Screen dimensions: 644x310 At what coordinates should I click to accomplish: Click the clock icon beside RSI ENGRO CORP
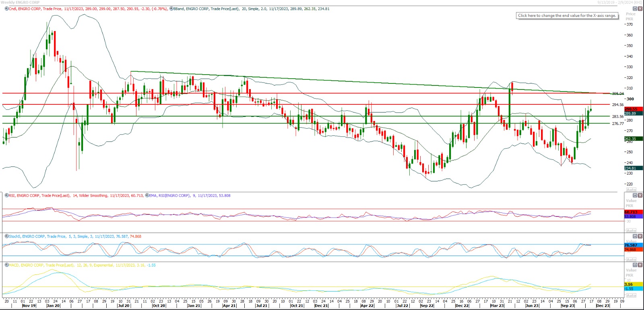tap(6, 196)
